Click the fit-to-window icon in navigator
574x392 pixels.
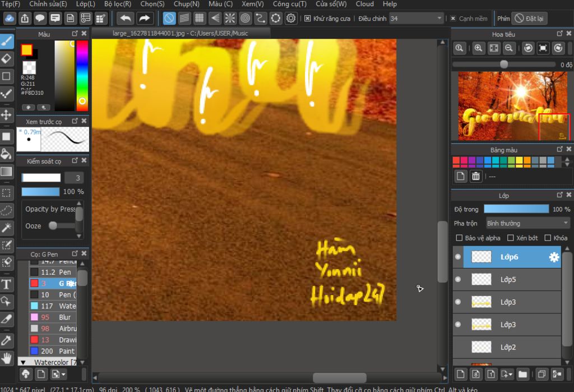click(x=493, y=48)
